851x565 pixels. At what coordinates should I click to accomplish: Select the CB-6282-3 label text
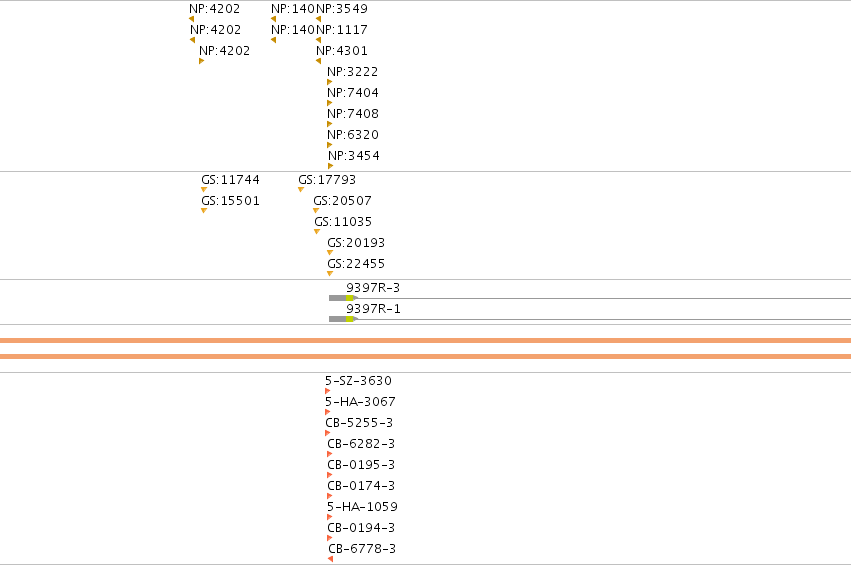(x=361, y=443)
